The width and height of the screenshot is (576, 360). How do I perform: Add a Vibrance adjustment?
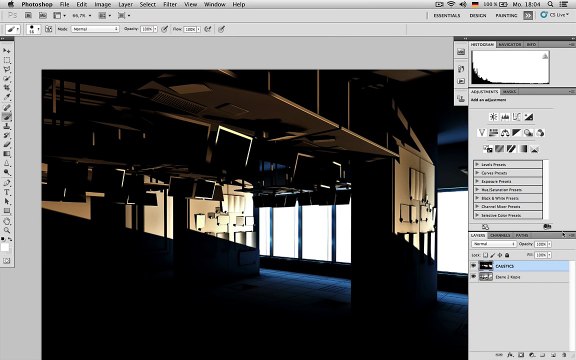[482, 133]
